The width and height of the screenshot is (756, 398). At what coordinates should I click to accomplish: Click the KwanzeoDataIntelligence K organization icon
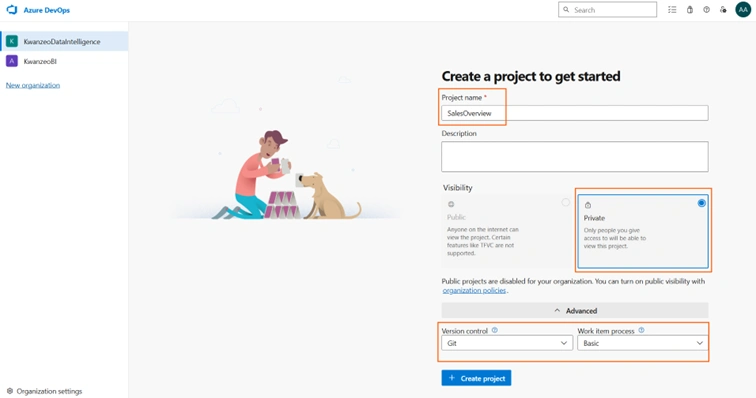(x=12, y=41)
